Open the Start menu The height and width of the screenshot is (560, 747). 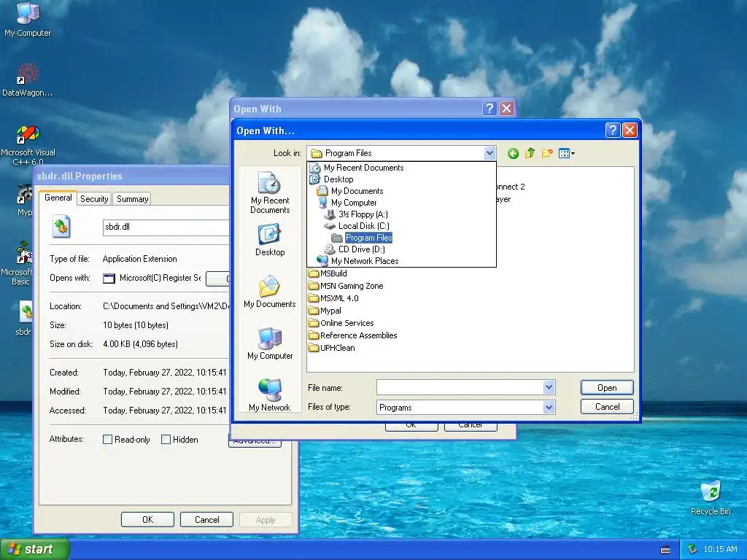coord(35,550)
